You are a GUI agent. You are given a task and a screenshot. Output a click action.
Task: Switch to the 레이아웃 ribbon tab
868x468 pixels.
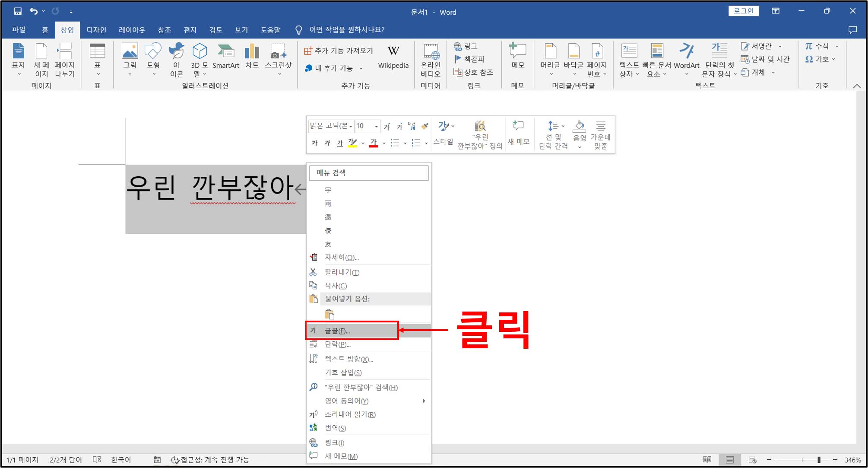coord(132,30)
